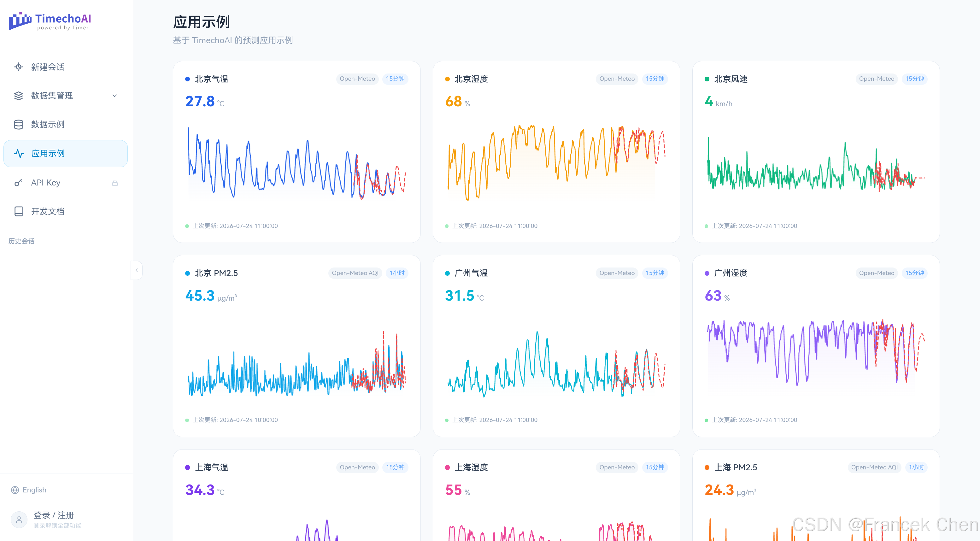Open API Key menu item
This screenshot has height=541, width=980.
point(65,183)
